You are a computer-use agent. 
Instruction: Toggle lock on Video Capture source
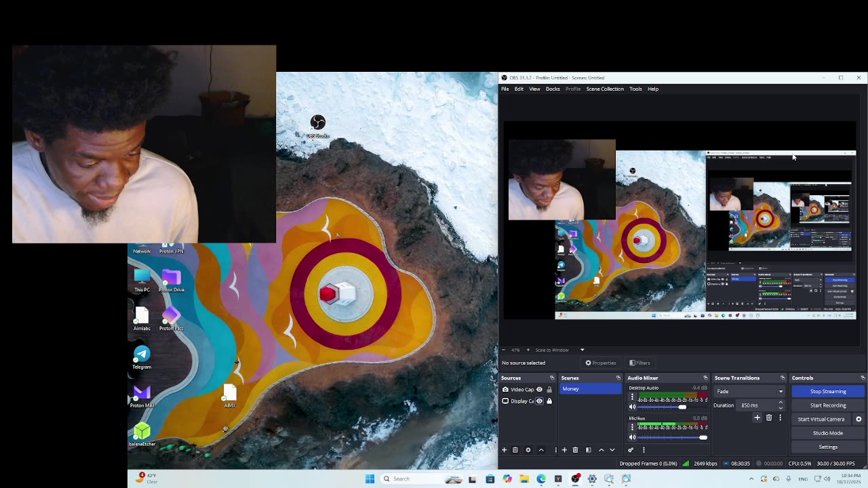click(x=549, y=390)
